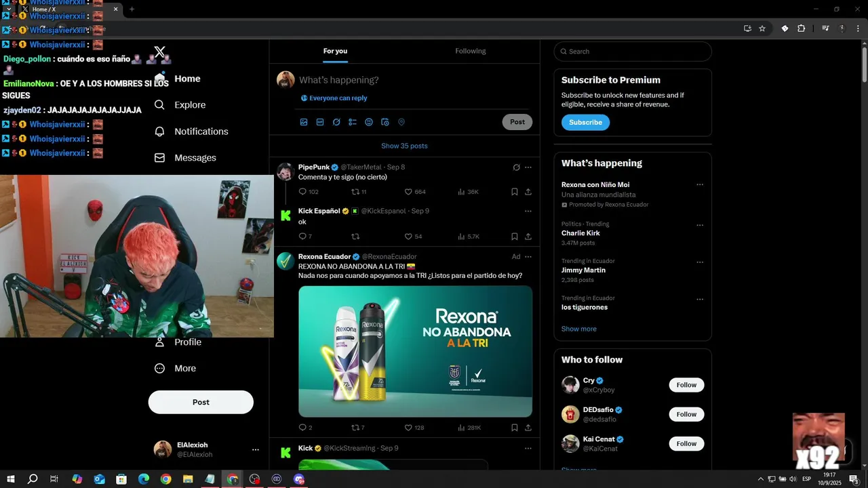Subscribe to Premium button
Image resolution: width=868 pixels, height=488 pixels.
click(585, 123)
